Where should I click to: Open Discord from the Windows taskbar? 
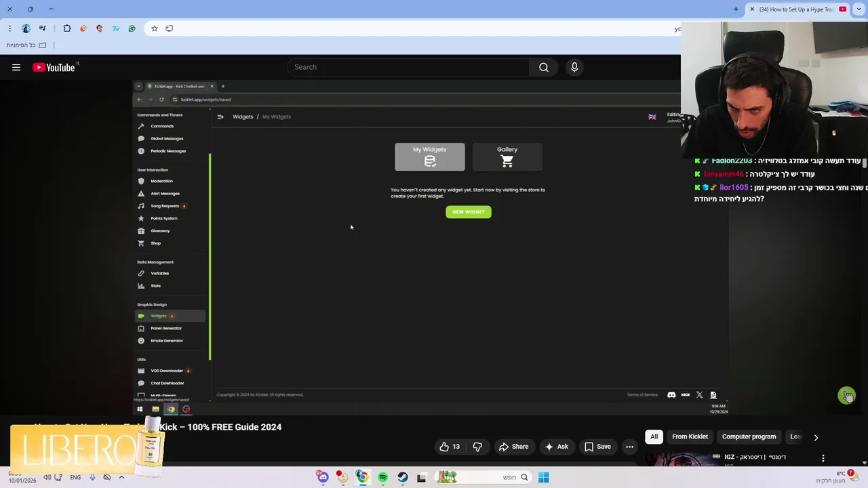323,477
